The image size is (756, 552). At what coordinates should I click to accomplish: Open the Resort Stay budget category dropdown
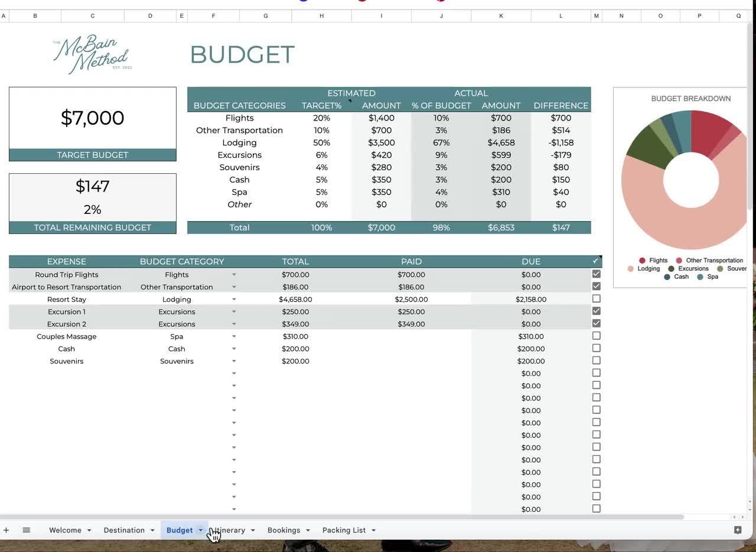point(234,299)
